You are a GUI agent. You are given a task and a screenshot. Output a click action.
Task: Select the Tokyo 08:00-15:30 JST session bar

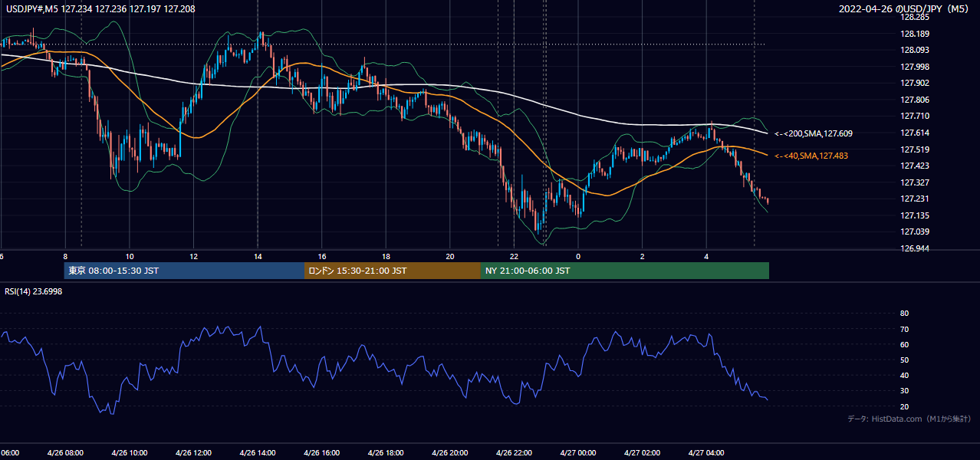tap(184, 271)
